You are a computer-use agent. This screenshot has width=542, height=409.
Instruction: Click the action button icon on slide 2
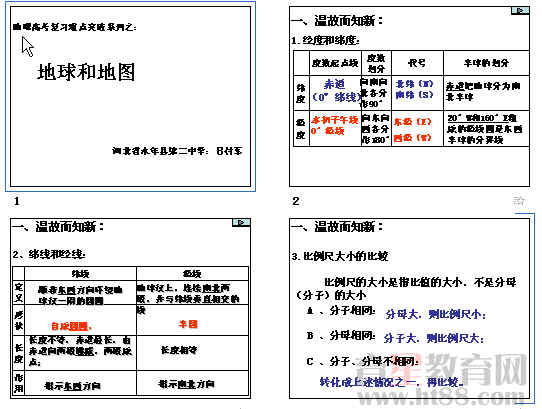pyautogui.click(x=520, y=11)
